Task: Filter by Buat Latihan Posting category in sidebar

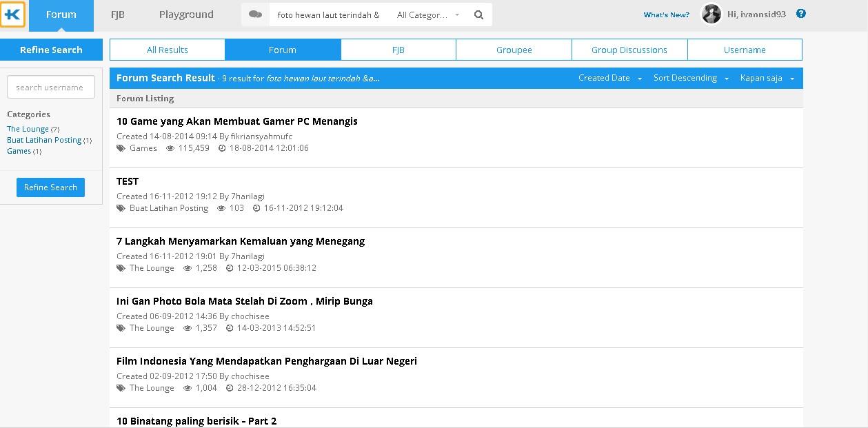Action: tap(44, 140)
